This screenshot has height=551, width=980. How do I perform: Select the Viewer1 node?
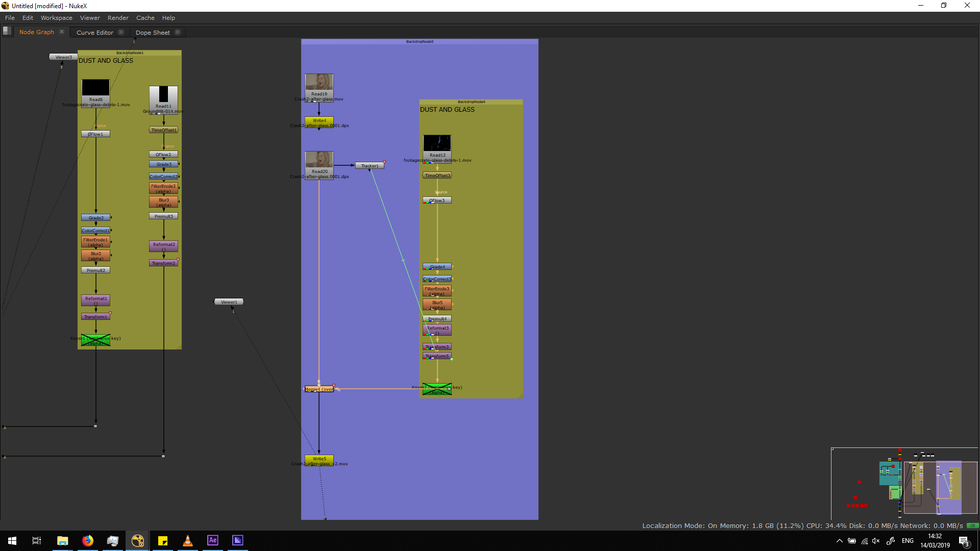click(x=229, y=302)
